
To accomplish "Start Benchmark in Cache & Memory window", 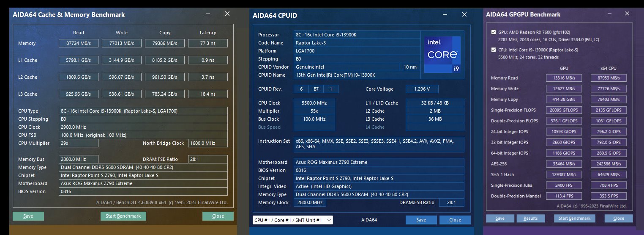I will point(123,216).
